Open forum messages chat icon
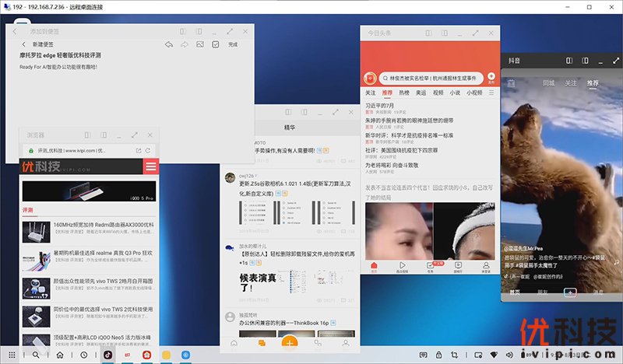Screen dimensions: 623x364 (x=262, y=343)
